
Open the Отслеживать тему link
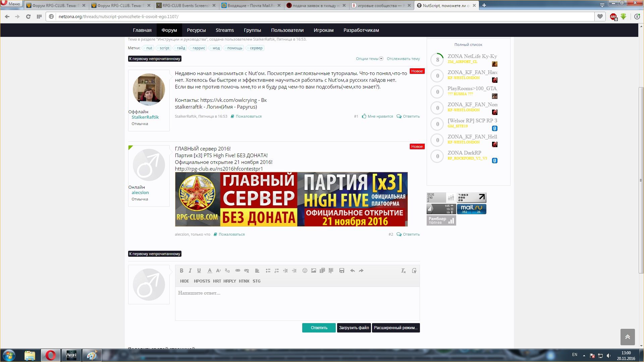[403, 59]
